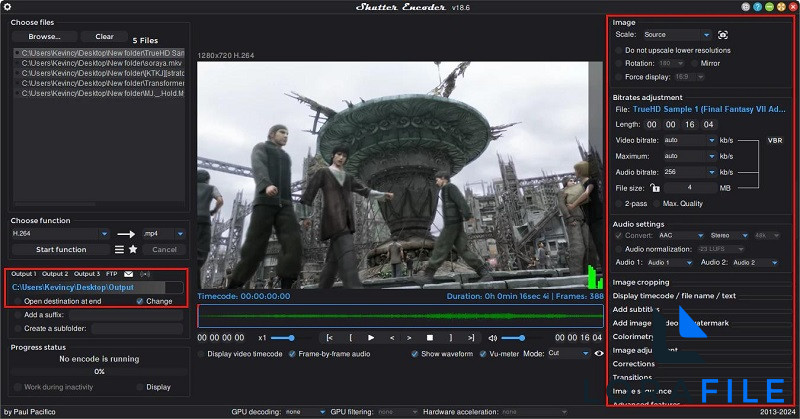Open the .mp4 extension dropdown
This screenshot has width=800, height=419.
164,233
